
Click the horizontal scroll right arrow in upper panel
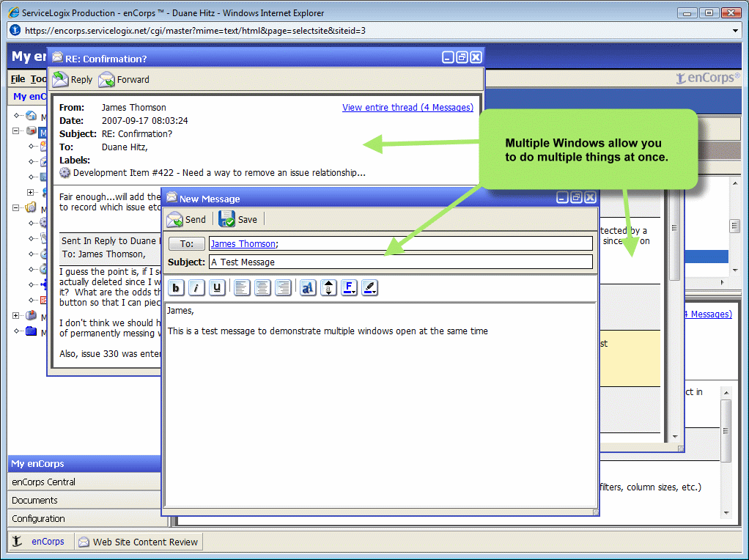pyautogui.click(x=723, y=282)
